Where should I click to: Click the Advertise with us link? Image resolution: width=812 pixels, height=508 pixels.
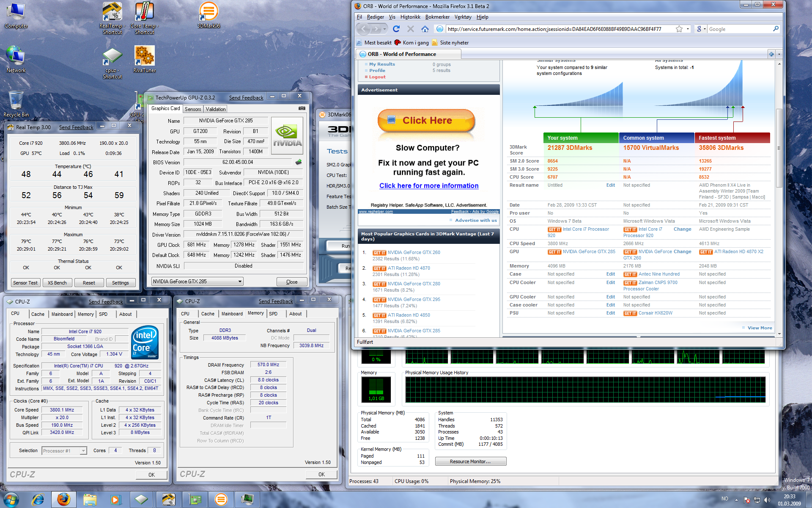pyautogui.click(x=475, y=220)
